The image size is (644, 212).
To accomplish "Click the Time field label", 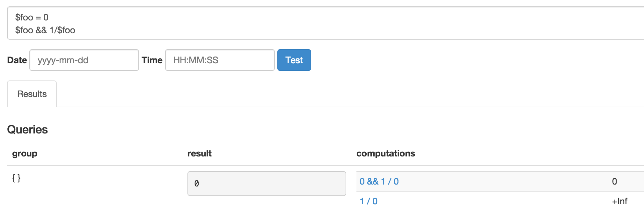I will pos(152,60).
